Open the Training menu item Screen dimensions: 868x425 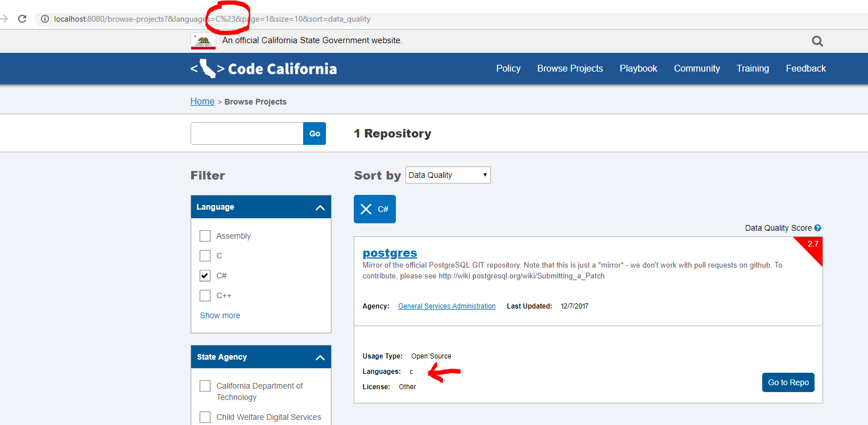(x=753, y=68)
